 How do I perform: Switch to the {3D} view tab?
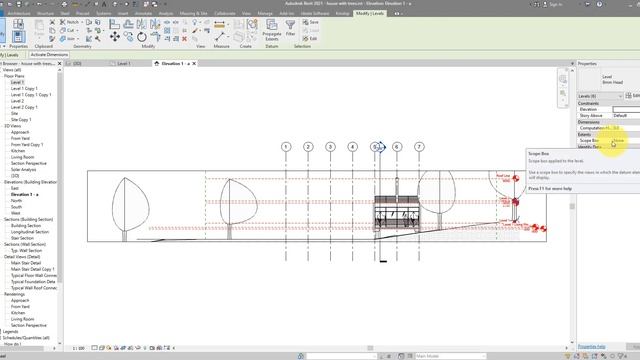(x=77, y=64)
